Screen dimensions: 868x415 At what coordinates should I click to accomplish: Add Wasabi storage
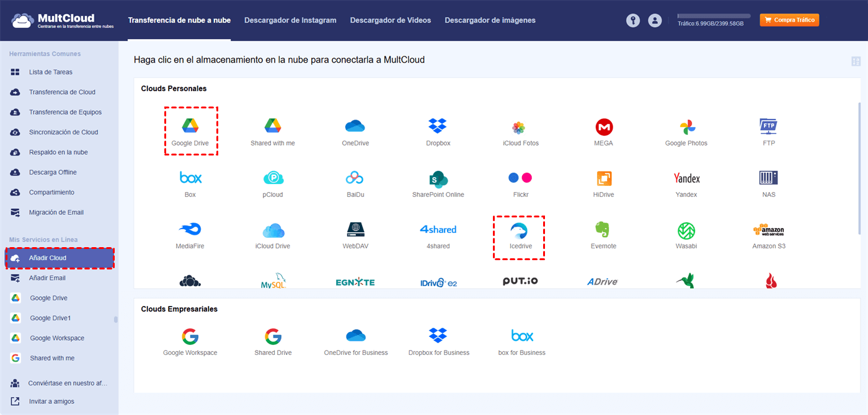[686, 230]
